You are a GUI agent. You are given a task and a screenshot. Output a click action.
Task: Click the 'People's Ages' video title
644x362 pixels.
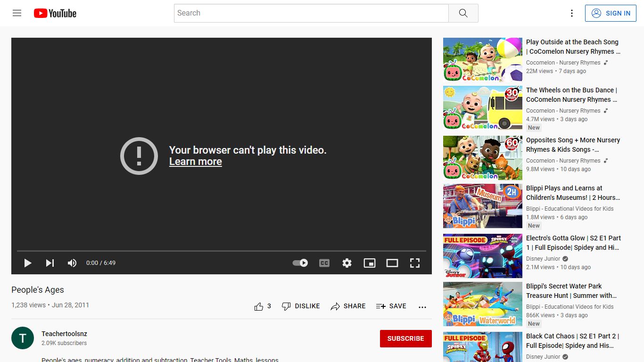point(38,290)
